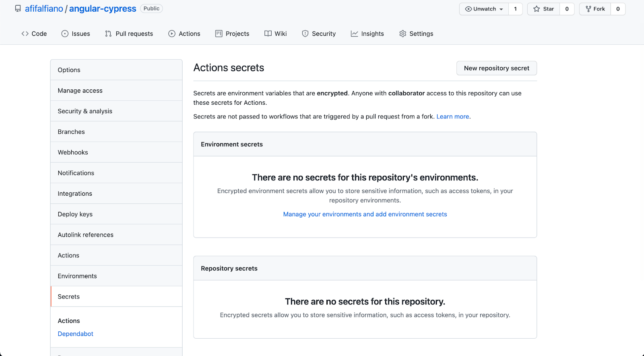
Task: Open the Actions tab in repository navigation
Action: pyautogui.click(x=184, y=34)
